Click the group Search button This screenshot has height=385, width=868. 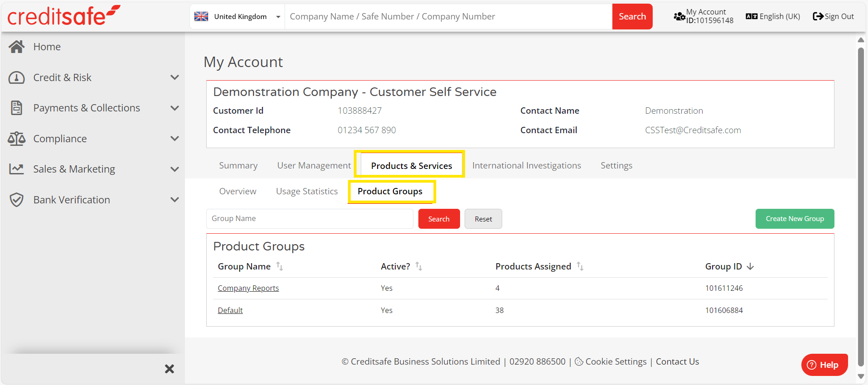tap(439, 219)
